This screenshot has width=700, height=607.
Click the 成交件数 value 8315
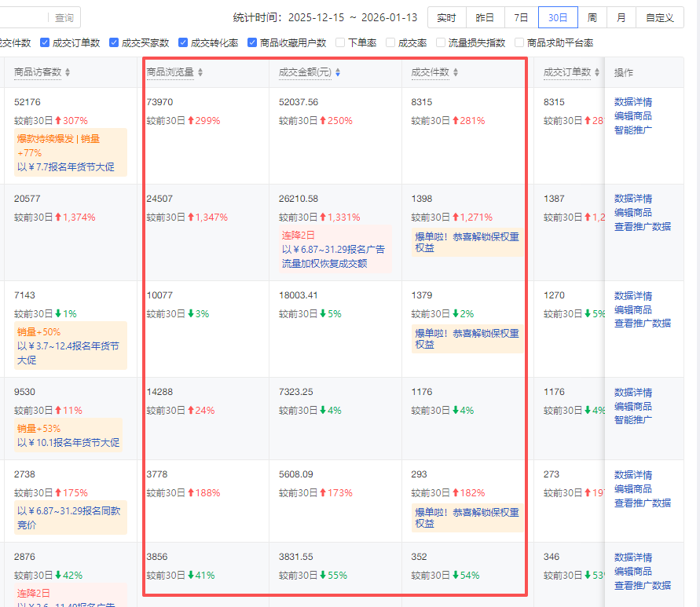pyautogui.click(x=422, y=102)
